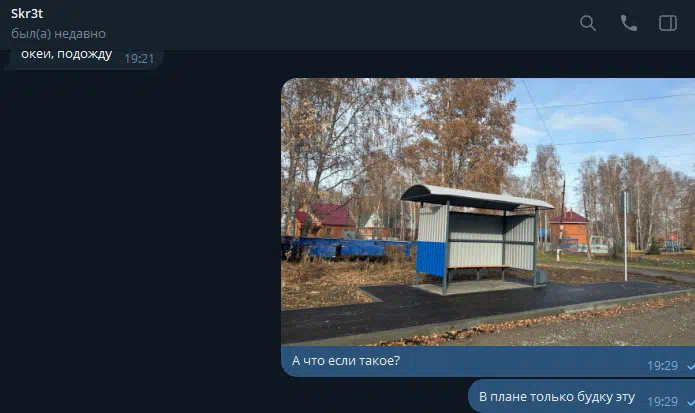Image resolution: width=695 pixels, height=413 pixels.
Task: Click the blue dumpster in the photo
Action: point(346,248)
